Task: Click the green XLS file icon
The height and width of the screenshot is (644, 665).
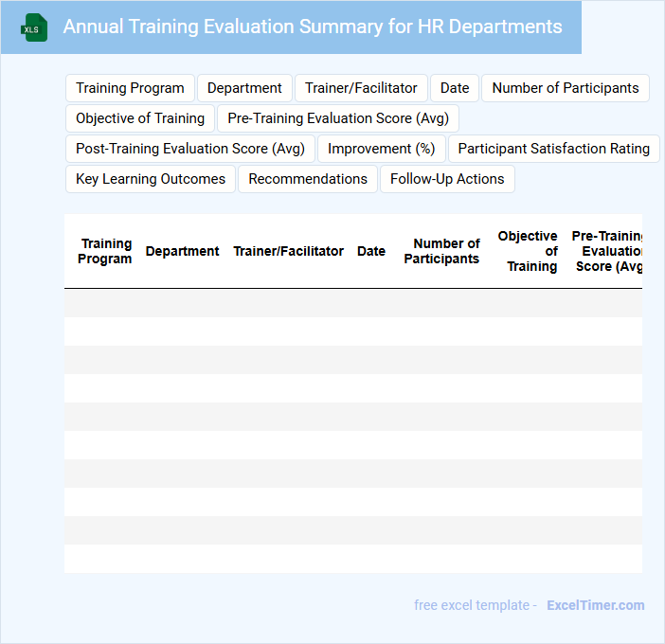Action: pos(34,27)
